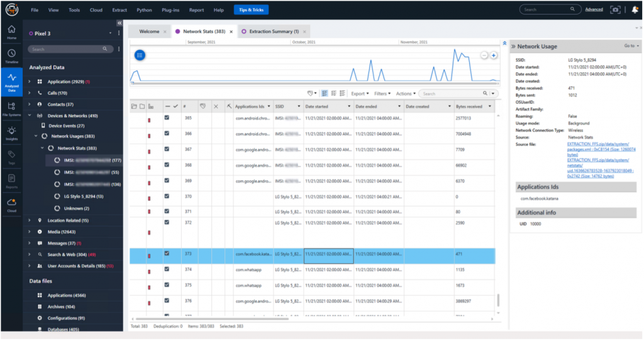Open the Plug-ins menu
Viewport: 644px width, 341px height.
(x=170, y=10)
